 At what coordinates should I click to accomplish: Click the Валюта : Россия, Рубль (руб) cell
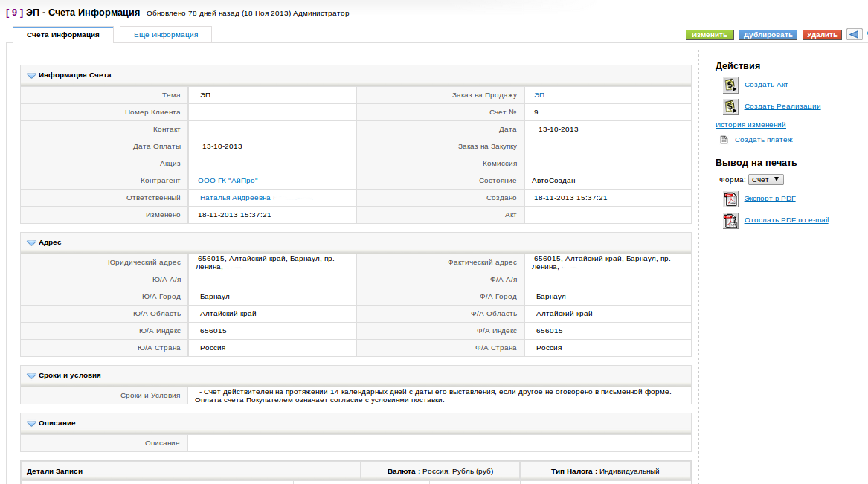[x=440, y=472]
